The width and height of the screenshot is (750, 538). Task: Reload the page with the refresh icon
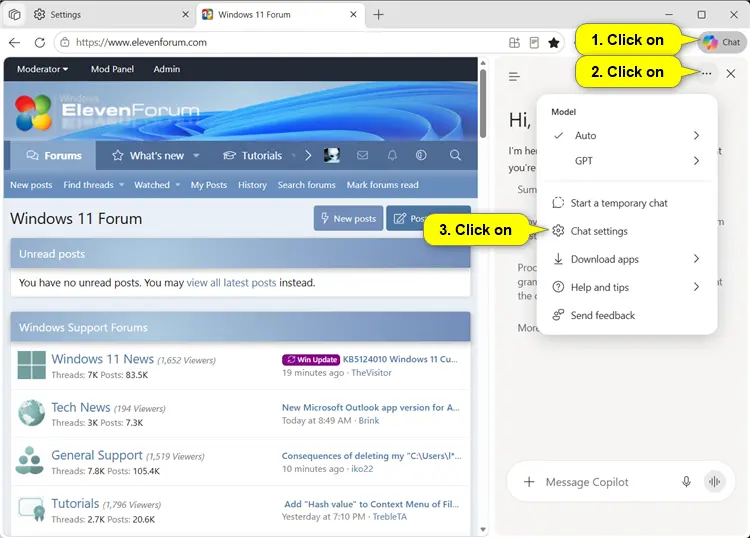click(40, 43)
